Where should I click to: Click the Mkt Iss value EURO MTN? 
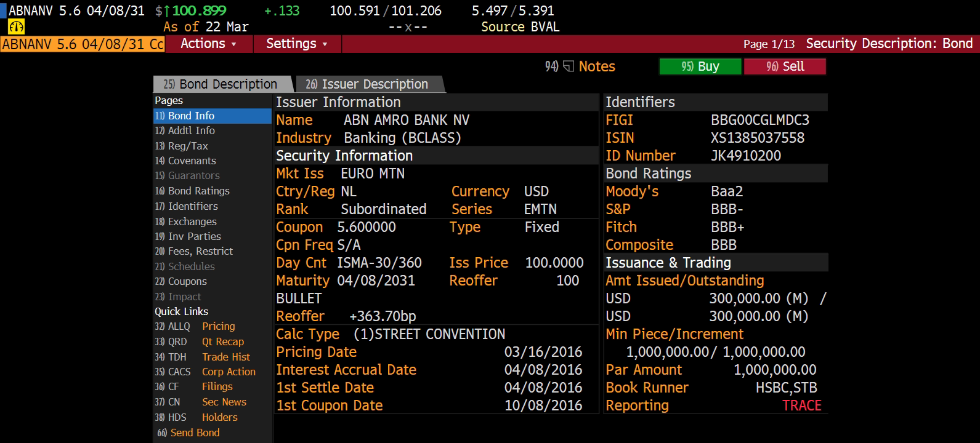(373, 174)
